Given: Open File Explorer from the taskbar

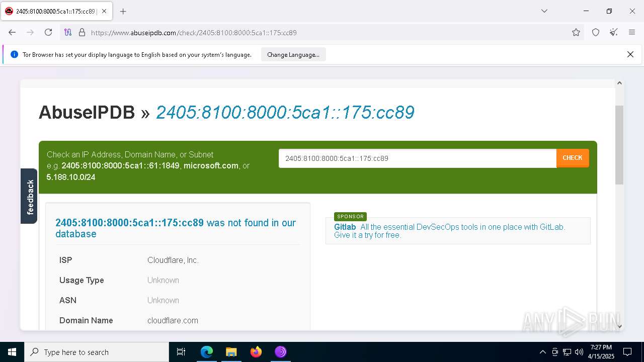Looking at the screenshot, I should click(x=231, y=352).
